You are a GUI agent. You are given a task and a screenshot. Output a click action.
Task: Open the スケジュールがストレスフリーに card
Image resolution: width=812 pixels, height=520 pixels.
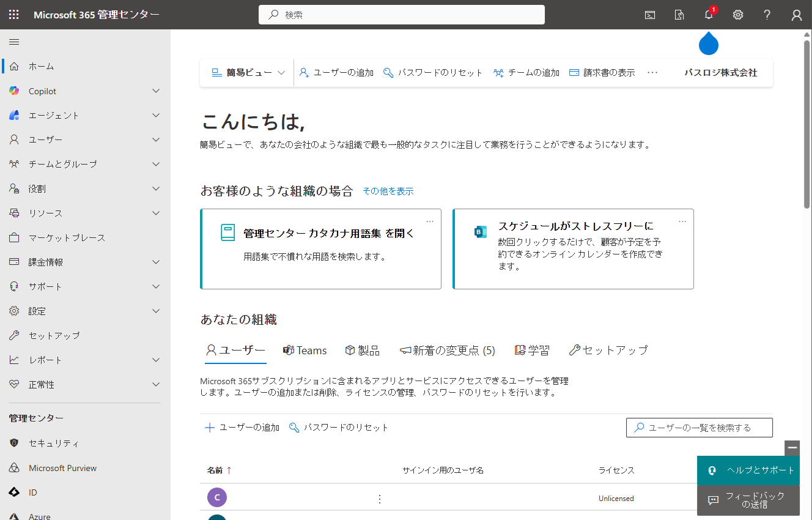[573, 248]
